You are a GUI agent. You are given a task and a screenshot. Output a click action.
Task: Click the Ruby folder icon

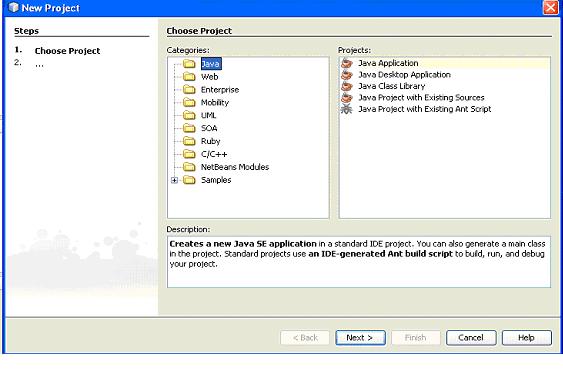(x=189, y=141)
